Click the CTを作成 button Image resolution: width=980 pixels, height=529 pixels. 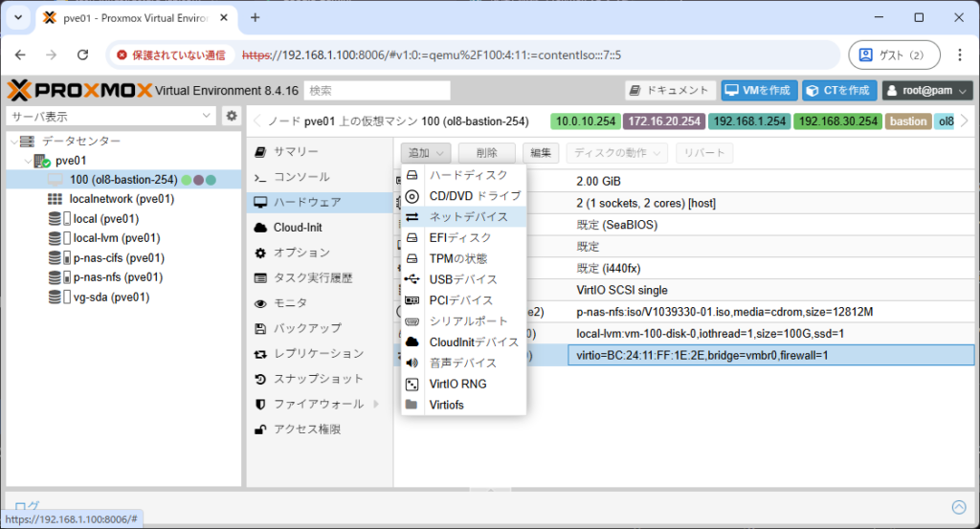click(839, 91)
